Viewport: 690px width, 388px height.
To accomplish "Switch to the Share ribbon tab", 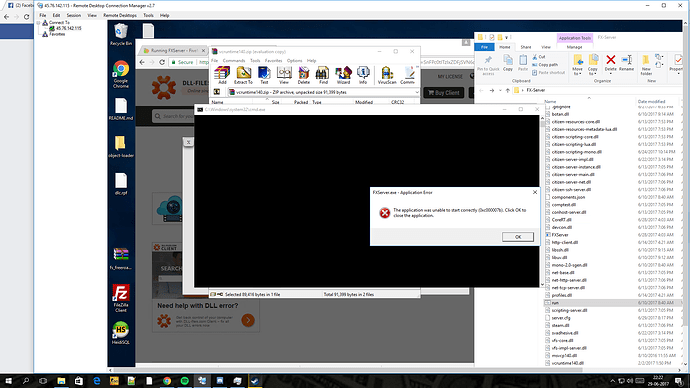I will pyautogui.click(x=525, y=47).
